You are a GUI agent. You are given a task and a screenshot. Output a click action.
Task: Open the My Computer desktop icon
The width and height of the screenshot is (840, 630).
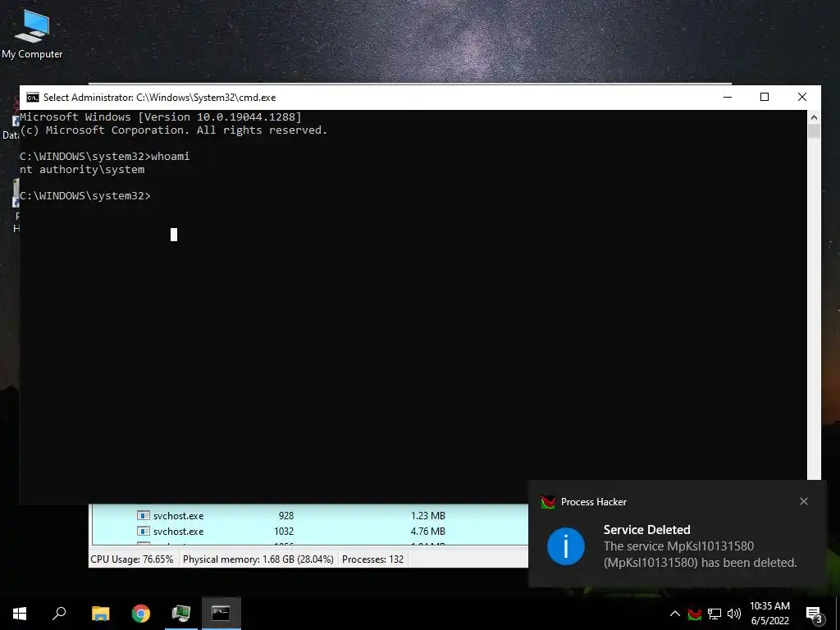tap(32, 34)
